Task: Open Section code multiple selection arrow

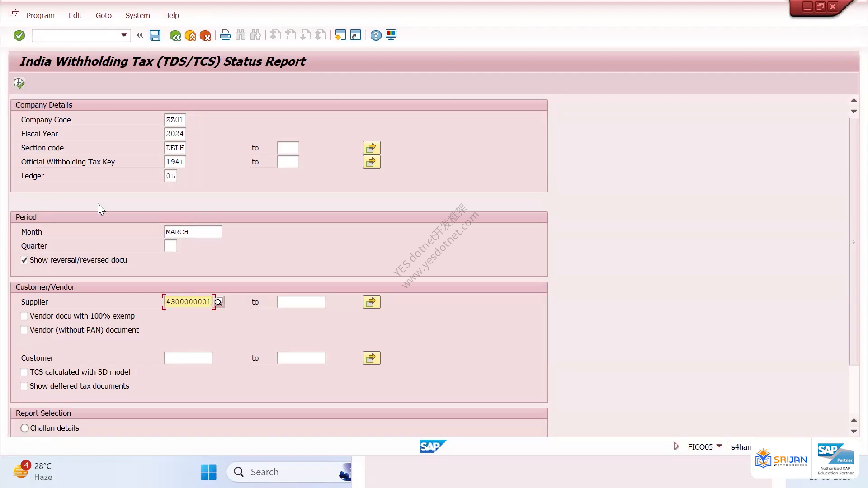Action: 372,148
